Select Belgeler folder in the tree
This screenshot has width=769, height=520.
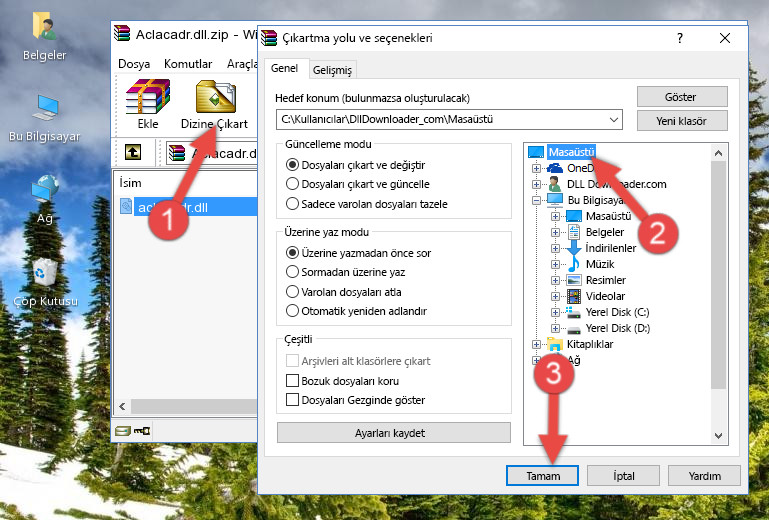(605, 232)
